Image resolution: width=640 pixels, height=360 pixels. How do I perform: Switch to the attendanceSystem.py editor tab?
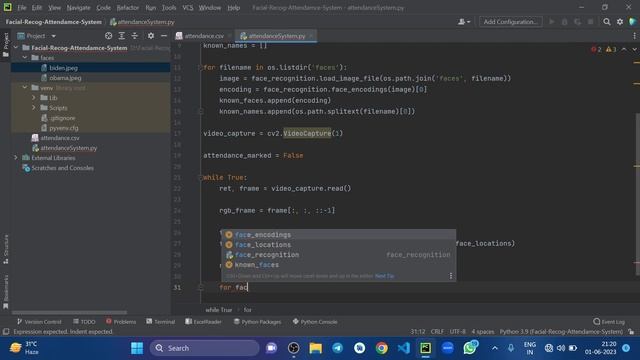coord(277,36)
